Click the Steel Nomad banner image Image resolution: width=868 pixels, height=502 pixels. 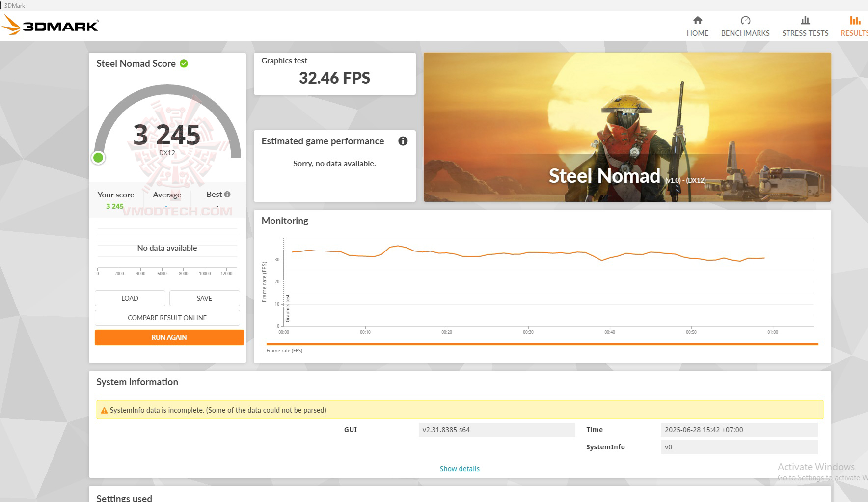(627, 127)
